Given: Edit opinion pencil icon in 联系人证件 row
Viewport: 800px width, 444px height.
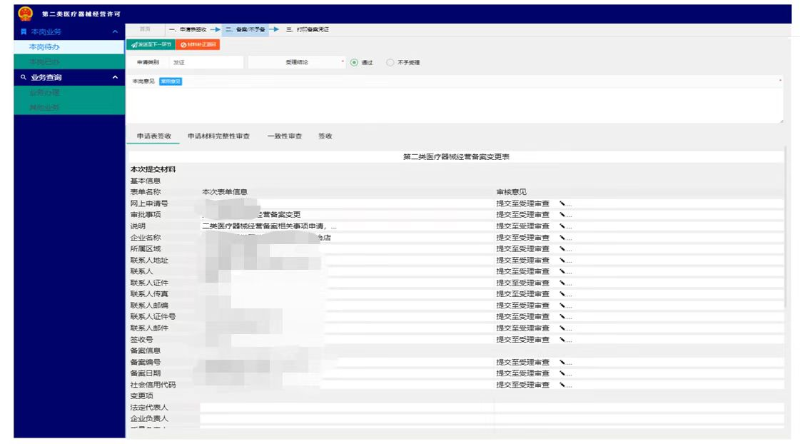Looking at the screenshot, I should coord(562,282).
